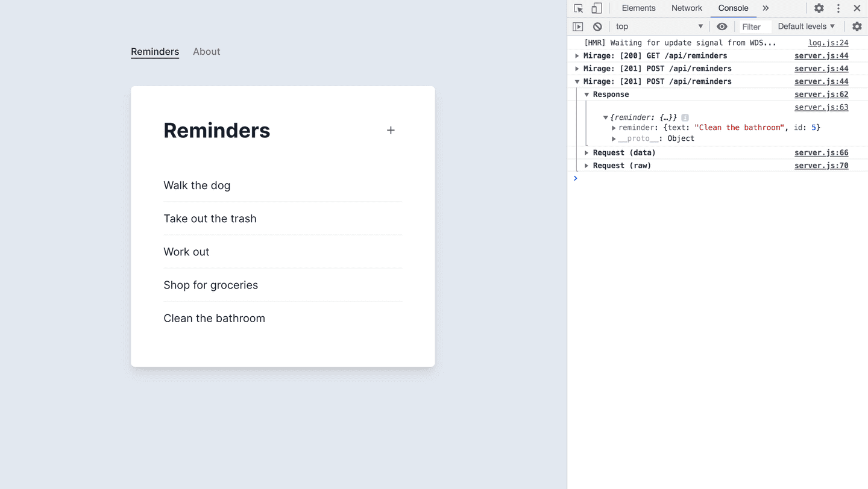Click the clear console icon

(x=597, y=26)
